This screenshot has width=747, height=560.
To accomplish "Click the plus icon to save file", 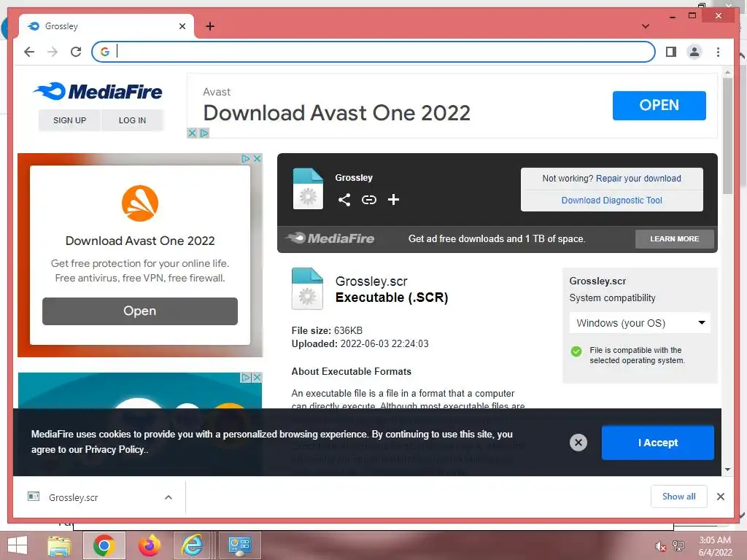I will (393, 200).
